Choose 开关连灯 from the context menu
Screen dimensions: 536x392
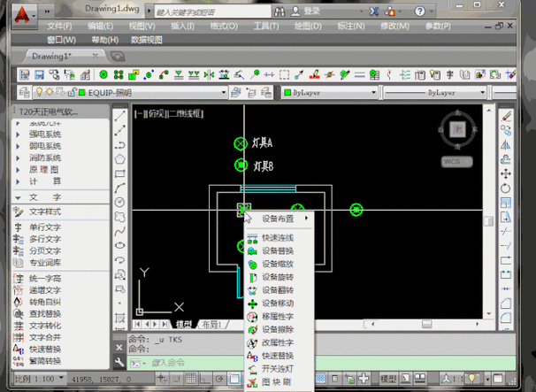point(279,369)
